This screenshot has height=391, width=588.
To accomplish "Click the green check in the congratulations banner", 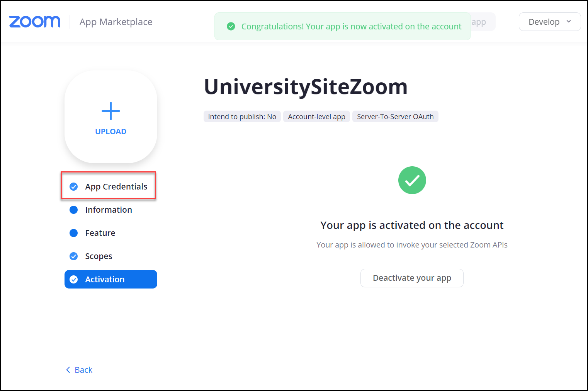I will pos(231,26).
